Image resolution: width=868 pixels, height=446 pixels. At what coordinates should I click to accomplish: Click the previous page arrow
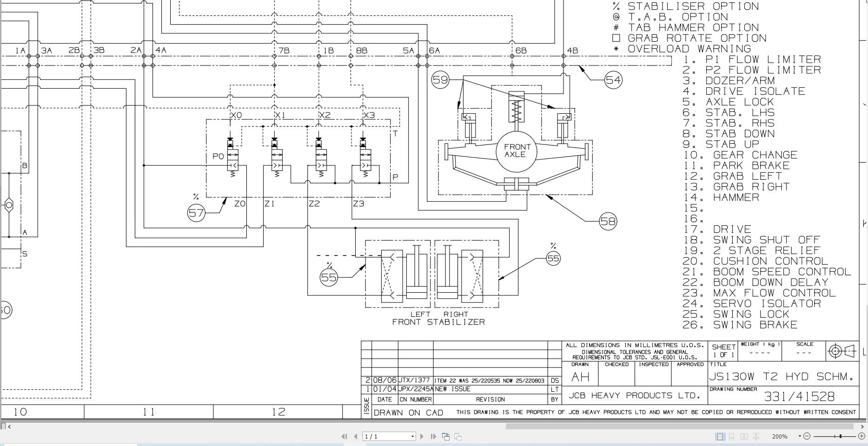click(356, 436)
